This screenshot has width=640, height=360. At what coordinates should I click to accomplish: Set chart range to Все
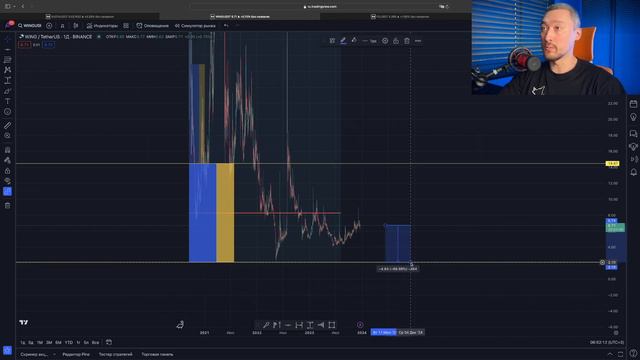(95, 342)
